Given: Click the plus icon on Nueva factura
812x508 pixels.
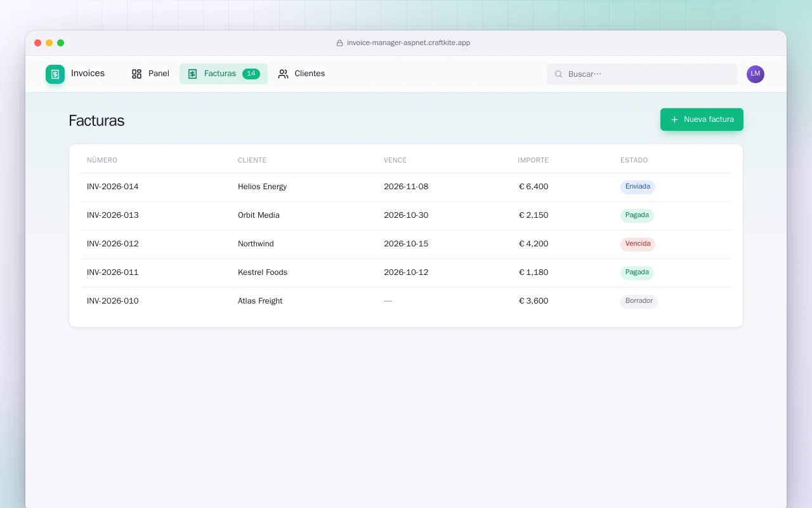Looking at the screenshot, I should pyautogui.click(x=674, y=119).
